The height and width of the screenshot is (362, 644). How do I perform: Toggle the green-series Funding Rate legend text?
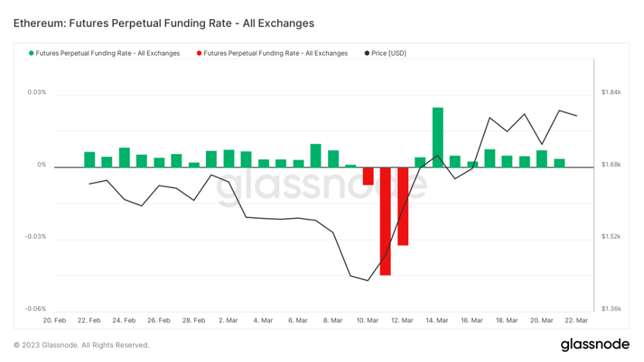click(x=108, y=53)
